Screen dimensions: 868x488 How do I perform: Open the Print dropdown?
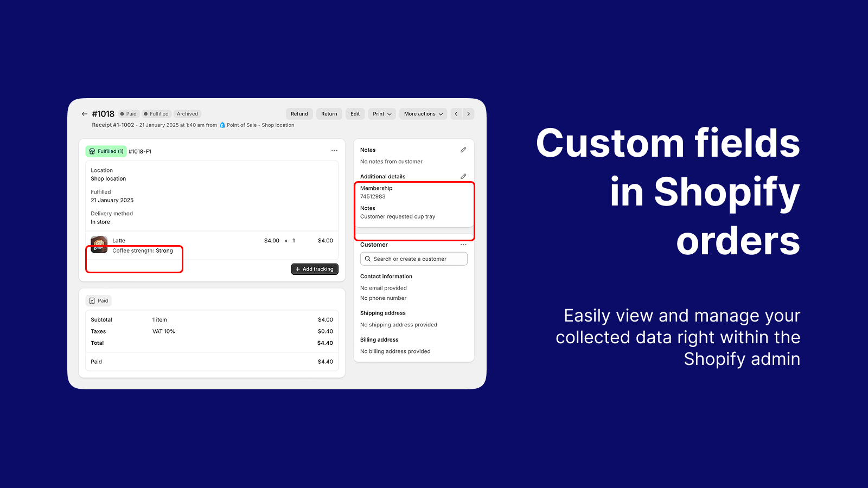point(381,114)
